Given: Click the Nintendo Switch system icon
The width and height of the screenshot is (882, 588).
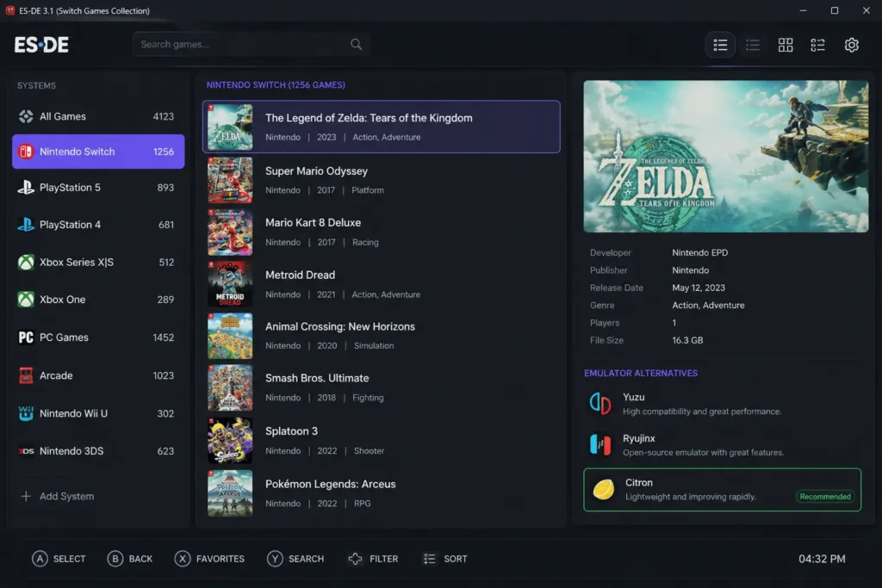Looking at the screenshot, I should coord(26,152).
